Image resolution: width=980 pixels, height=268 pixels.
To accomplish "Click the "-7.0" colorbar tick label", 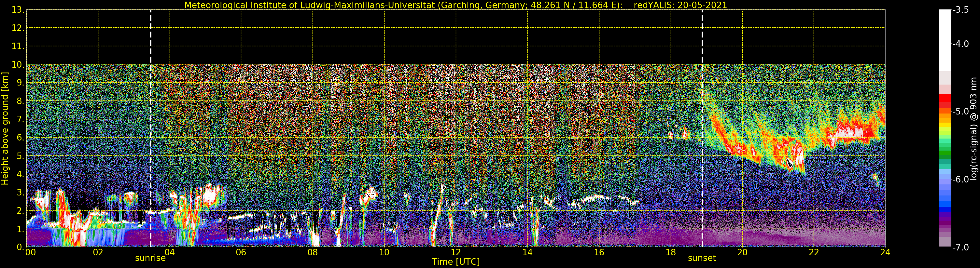I will coord(960,248).
